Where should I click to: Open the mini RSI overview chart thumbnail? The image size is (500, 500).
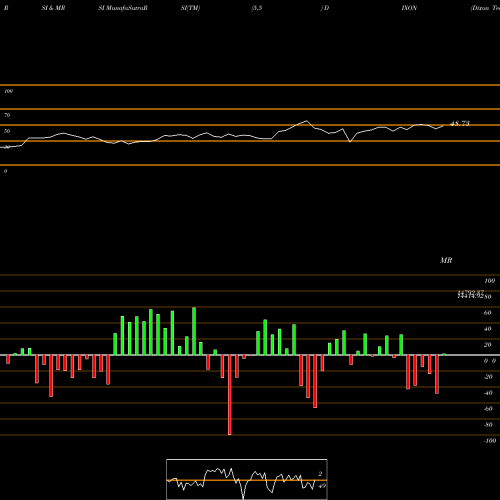(x=247, y=479)
